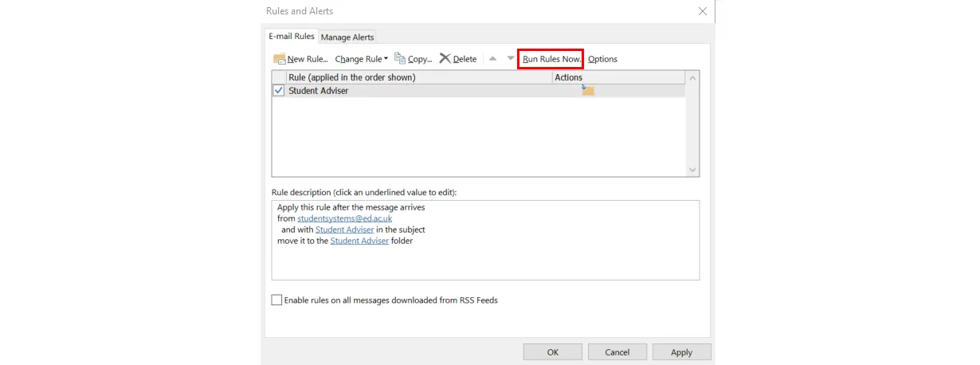Click the Delete X icon
Viewport: 980px width, 365px height.
tap(445, 58)
